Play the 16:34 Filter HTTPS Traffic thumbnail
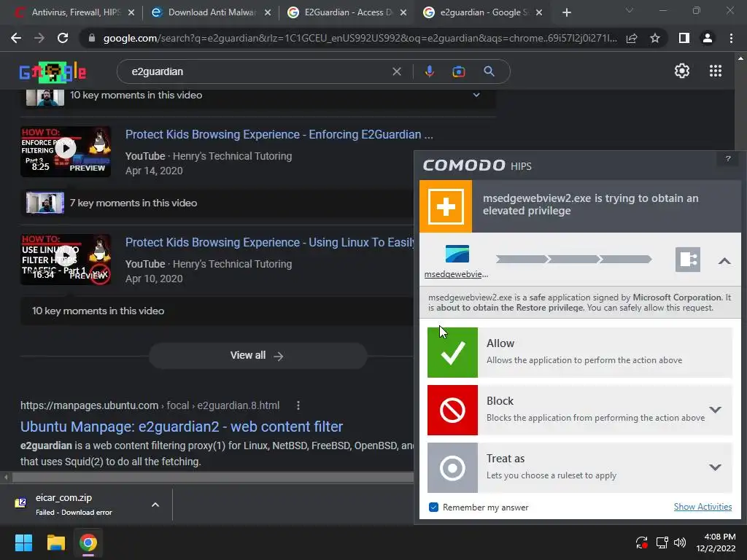747x560 pixels. (x=66, y=260)
